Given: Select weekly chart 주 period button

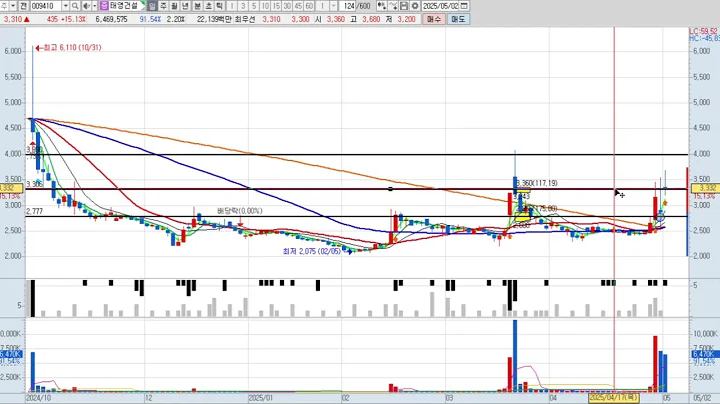Looking at the screenshot, I should coord(163,6).
